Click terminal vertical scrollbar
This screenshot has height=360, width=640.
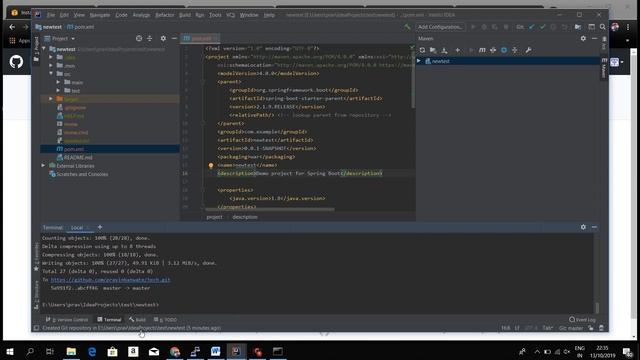point(597,307)
